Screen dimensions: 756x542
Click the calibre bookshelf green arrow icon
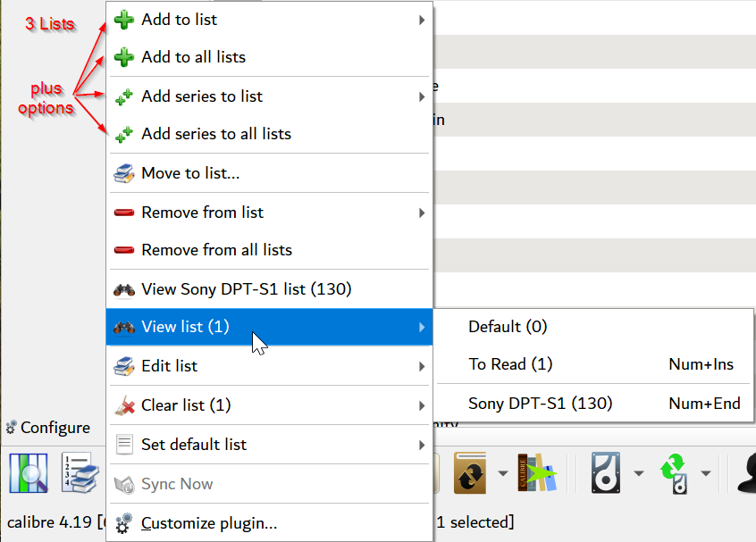(537, 473)
